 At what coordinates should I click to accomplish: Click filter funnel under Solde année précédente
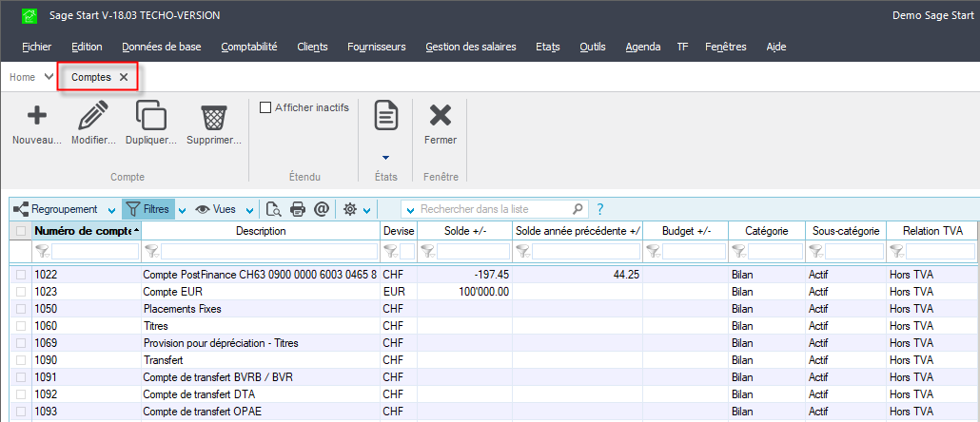(523, 252)
